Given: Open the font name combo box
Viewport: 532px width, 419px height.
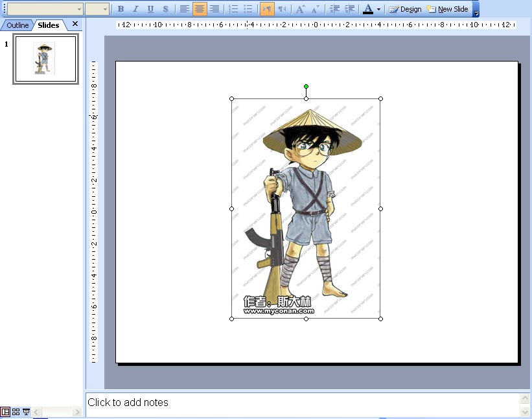Looking at the screenshot, I should click(45, 9).
